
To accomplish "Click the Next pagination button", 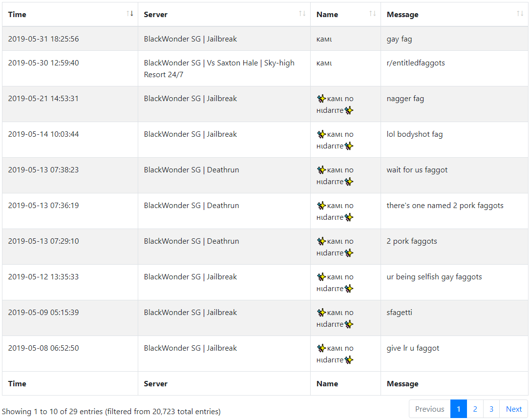I will tap(513, 409).
